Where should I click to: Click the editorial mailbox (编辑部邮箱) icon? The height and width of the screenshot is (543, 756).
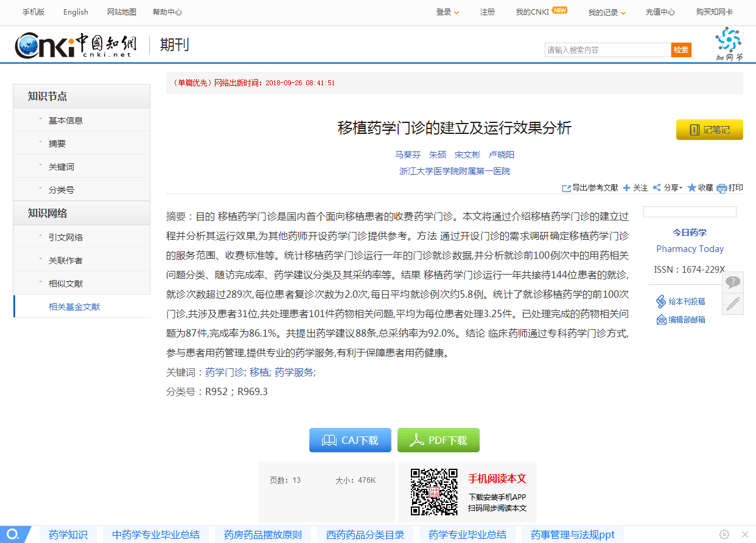[661, 320]
